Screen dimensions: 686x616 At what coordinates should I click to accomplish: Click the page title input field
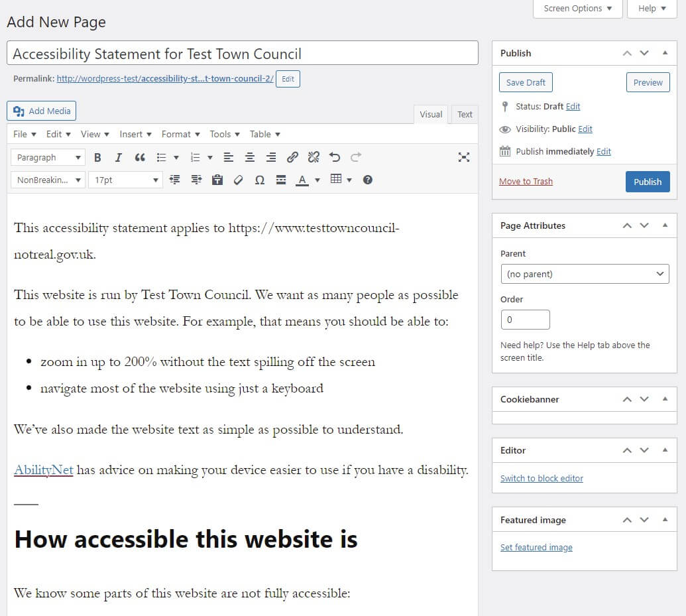pyautogui.click(x=243, y=53)
